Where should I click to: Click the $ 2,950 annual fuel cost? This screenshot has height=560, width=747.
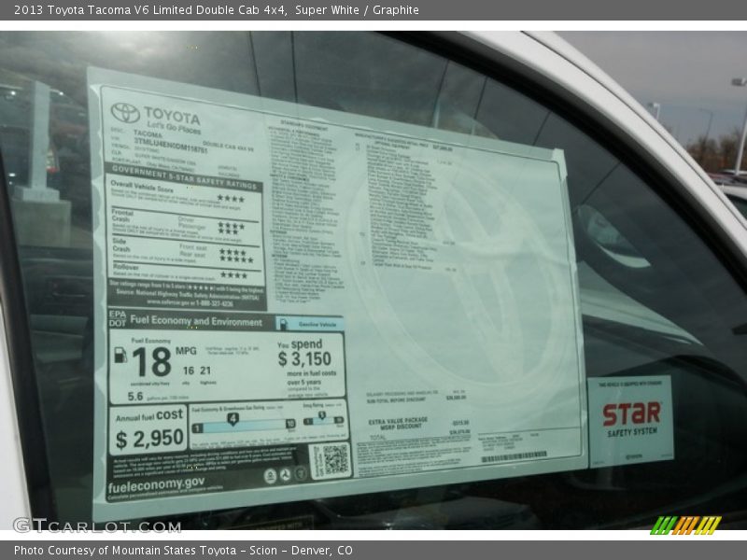point(149,439)
